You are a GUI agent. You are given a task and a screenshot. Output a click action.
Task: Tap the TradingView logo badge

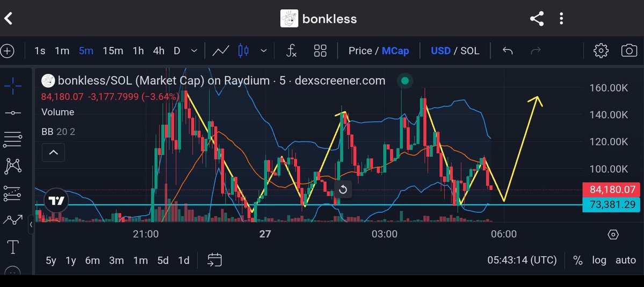point(56,200)
